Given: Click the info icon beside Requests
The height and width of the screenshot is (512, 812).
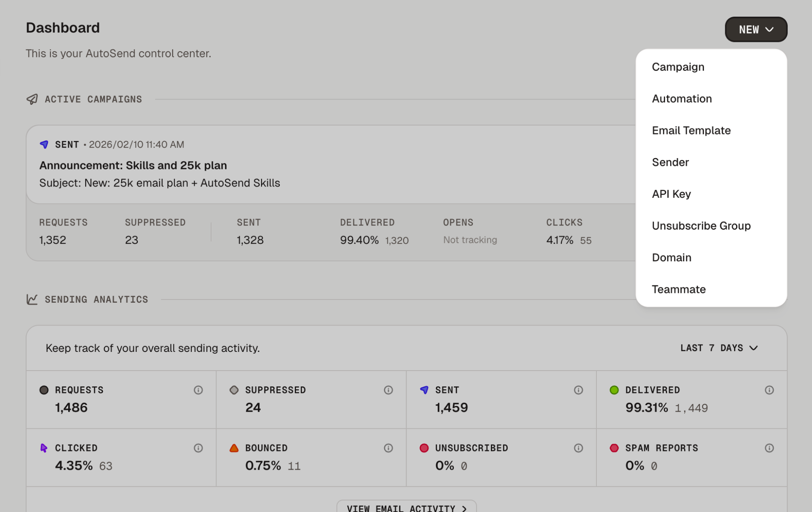Looking at the screenshot, I should pos(198,390).
